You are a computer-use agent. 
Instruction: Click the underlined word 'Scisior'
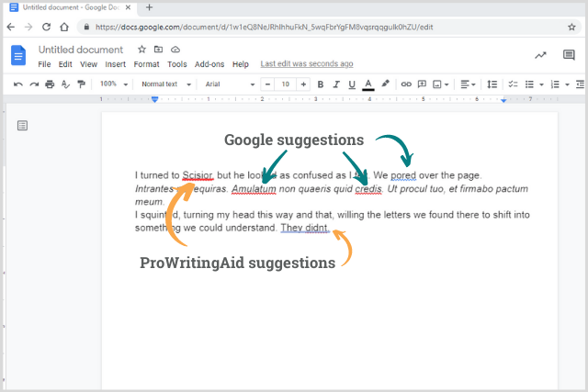pos(197,175)
